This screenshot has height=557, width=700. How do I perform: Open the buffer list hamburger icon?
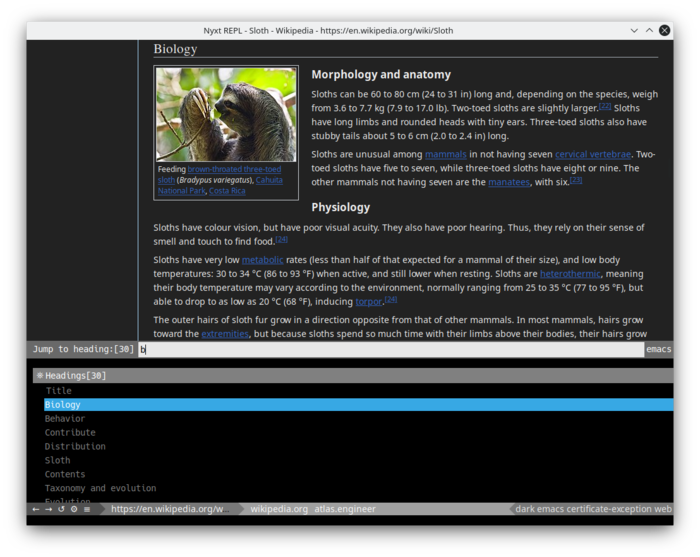87,509
